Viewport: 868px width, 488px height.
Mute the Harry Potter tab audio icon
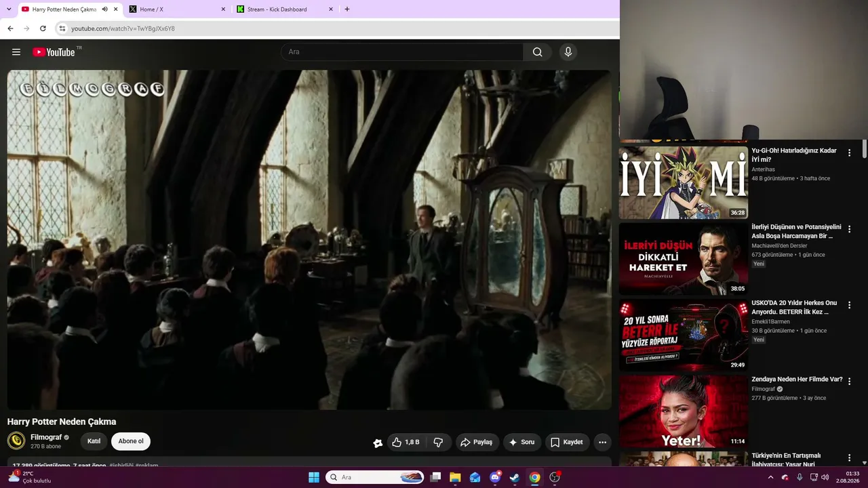(105, 9)
